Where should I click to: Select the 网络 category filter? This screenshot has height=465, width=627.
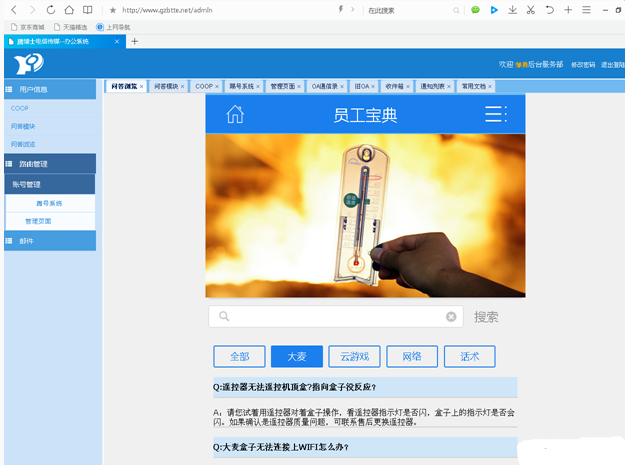tap(412, 356)
